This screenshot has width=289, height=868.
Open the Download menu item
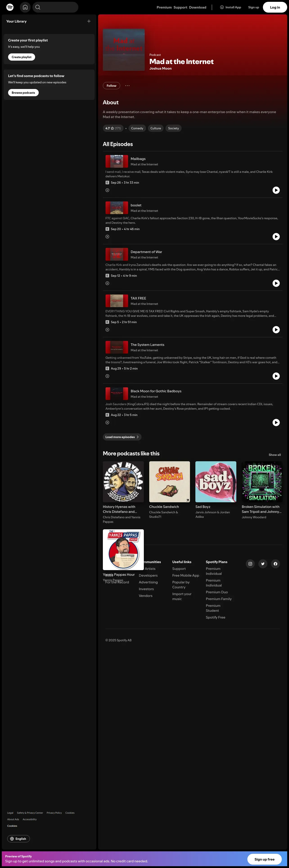coord(197,7)
